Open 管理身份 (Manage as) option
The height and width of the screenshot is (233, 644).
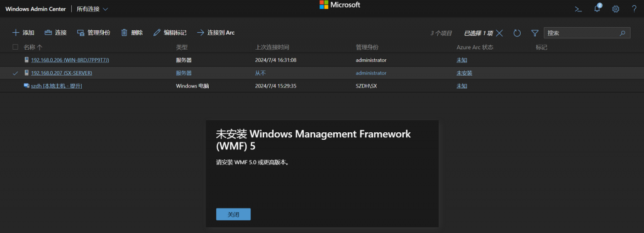click(94, 33)
